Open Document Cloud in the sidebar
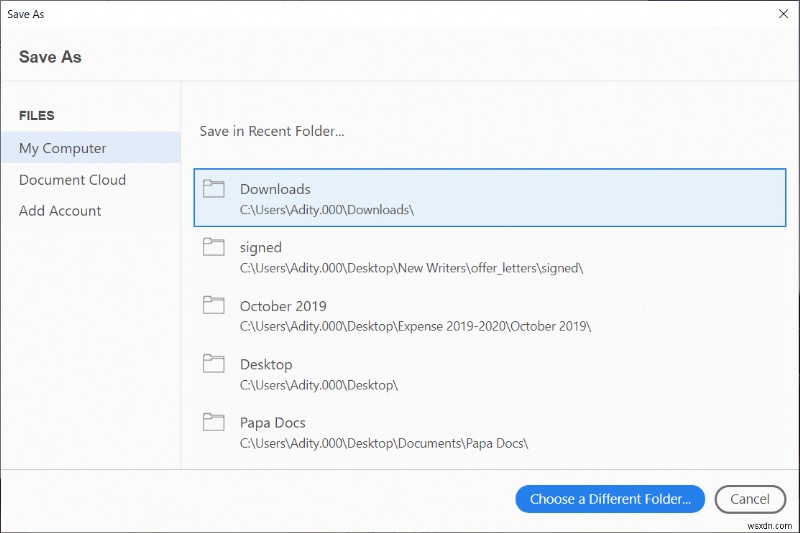800x533 pixels. coord(72,180)
